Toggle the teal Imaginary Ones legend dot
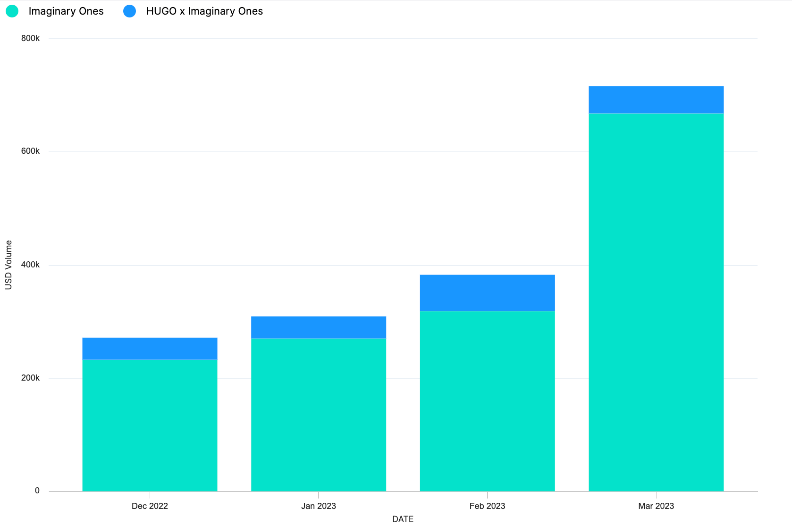This screenshot has height=532, width=792. click(12, 11)
